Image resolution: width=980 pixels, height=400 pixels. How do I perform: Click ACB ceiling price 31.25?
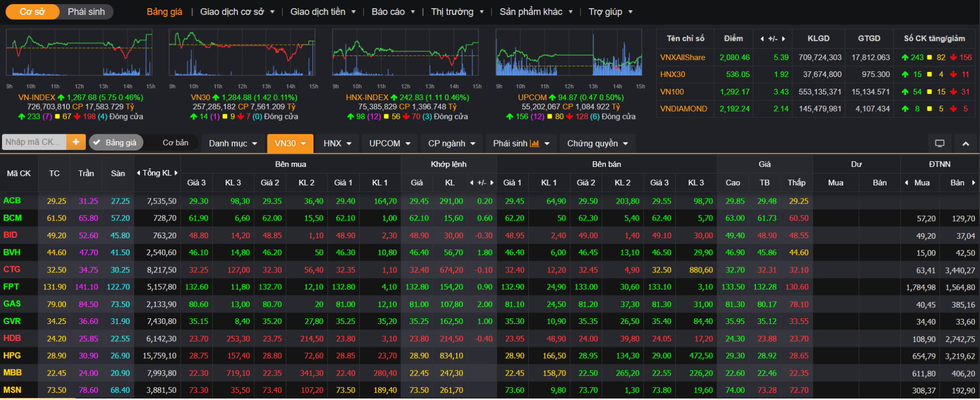(x=88, y=202)
